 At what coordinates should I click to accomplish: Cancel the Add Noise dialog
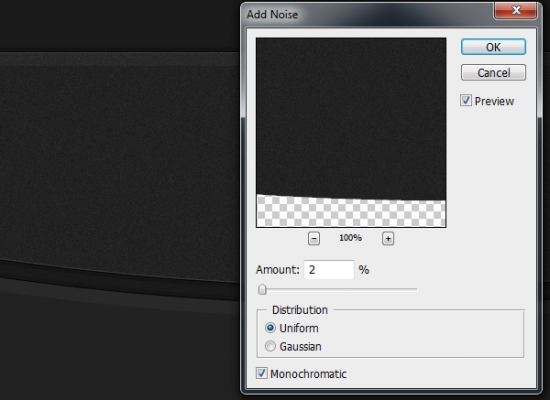[x=493, y=73]
